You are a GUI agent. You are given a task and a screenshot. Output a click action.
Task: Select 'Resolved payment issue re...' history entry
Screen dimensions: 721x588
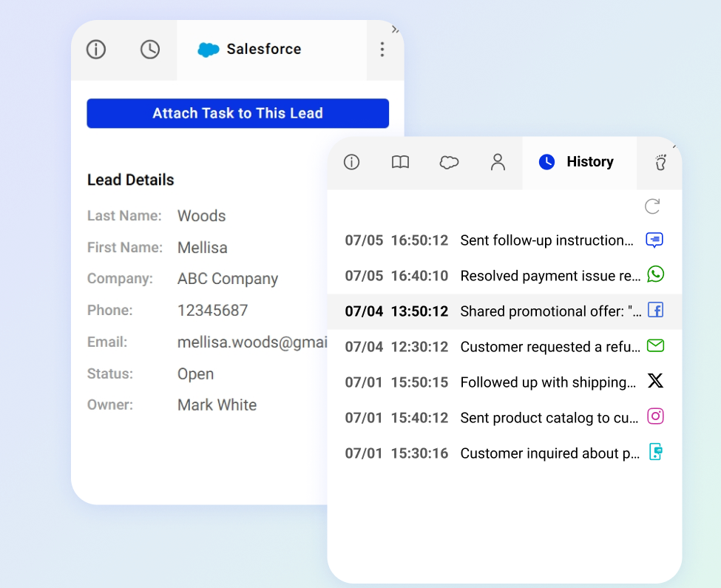(x=504, y=276)
